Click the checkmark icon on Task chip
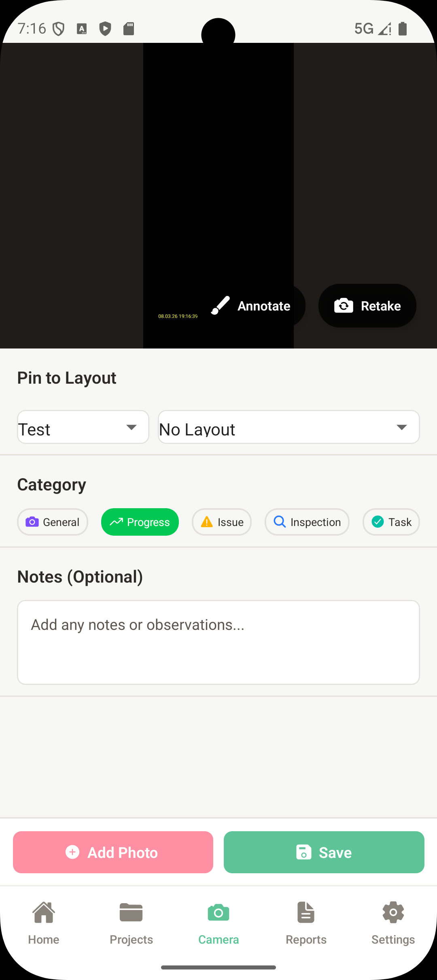The image size is (437, 980). pos(378,522)
